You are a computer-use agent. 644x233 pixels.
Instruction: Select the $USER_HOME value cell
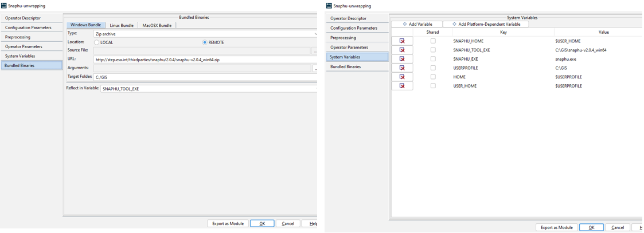[x=599, y=41]
